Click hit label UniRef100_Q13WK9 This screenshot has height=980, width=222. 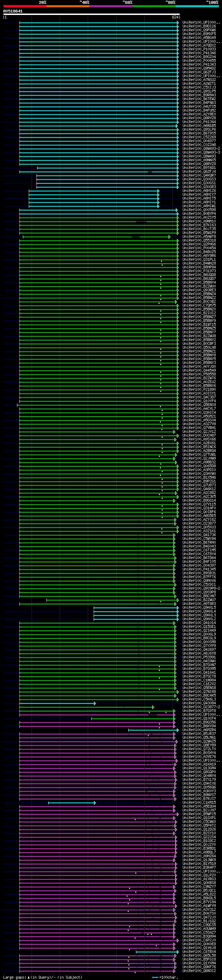click(x=199, y=860)
